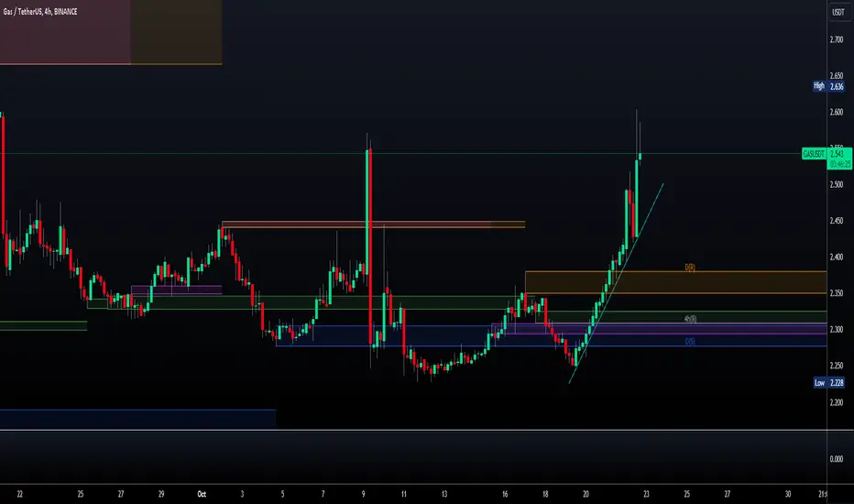Viewport: 854px width, 504px height.
Task: Click the date 20 on time axis
Action: (586, 494)
